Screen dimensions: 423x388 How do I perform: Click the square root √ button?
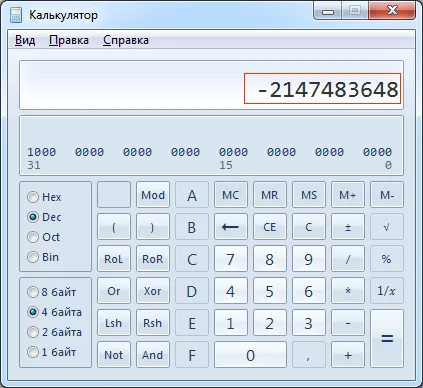click(387, 227)
